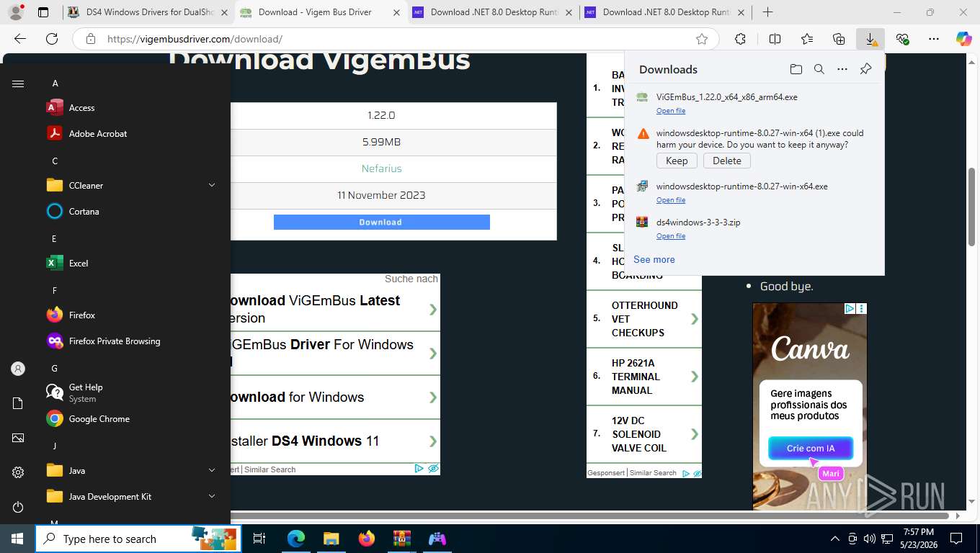Expand the Start menu hamburger
Screen dimensions: 980x553
(x=18, y=84)
